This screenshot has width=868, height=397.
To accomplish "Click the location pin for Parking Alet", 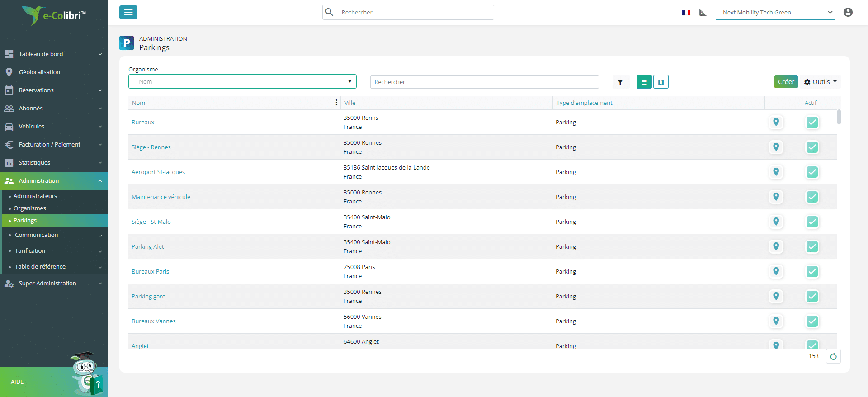I will tap(776, 246).
